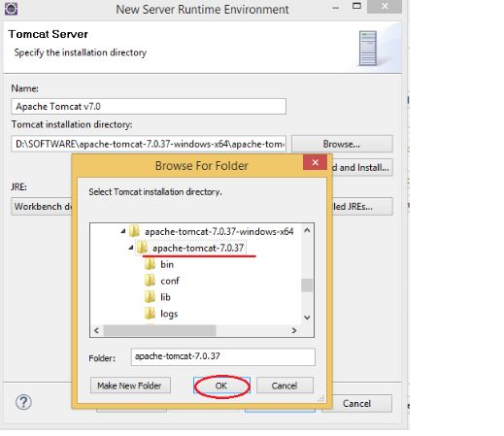Click the folder tree scroll up arrow
This screenshot has height=436, width=504.
point(307,230)
